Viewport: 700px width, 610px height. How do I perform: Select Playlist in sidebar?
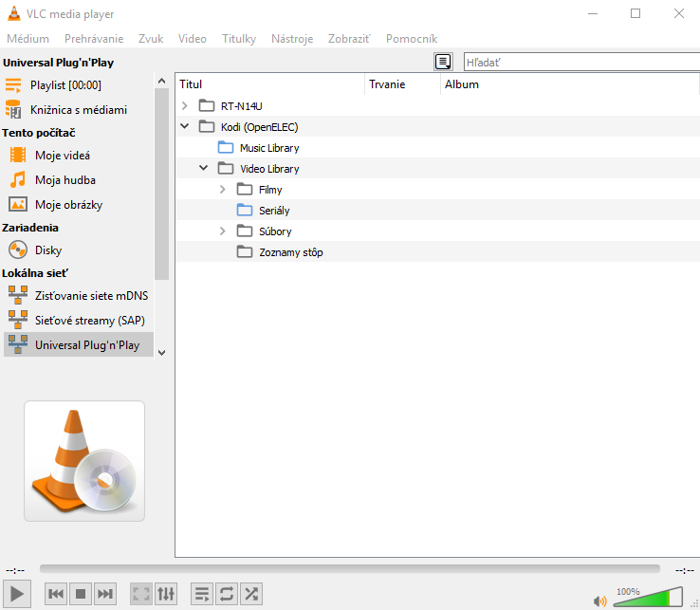click(x=78, y=84)
